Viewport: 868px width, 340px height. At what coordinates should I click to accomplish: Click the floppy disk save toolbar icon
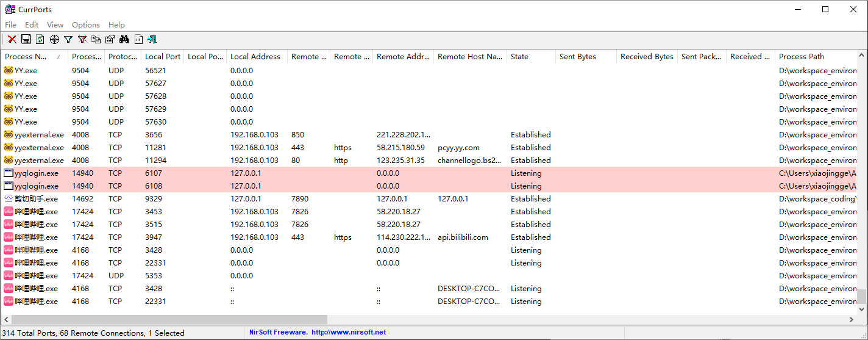pyautogui.click(x=26, y=39)
